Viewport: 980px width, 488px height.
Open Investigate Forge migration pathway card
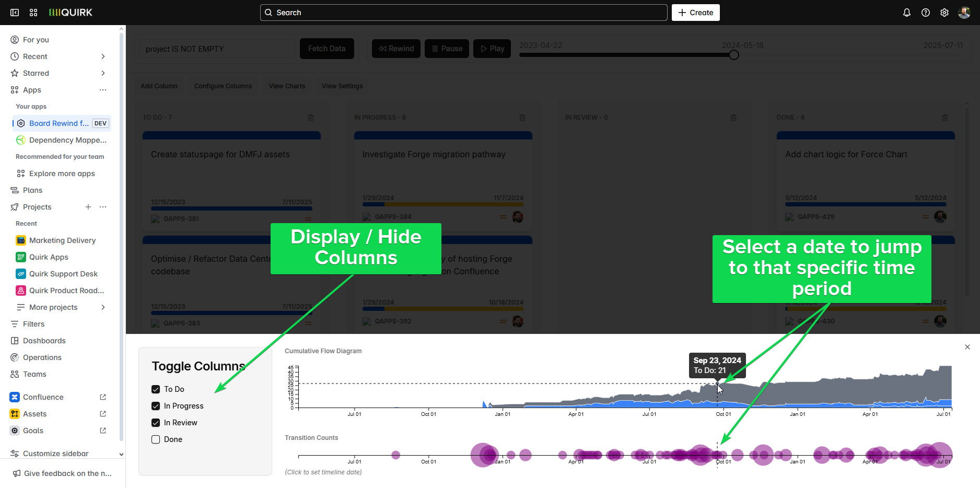(443, 181)
